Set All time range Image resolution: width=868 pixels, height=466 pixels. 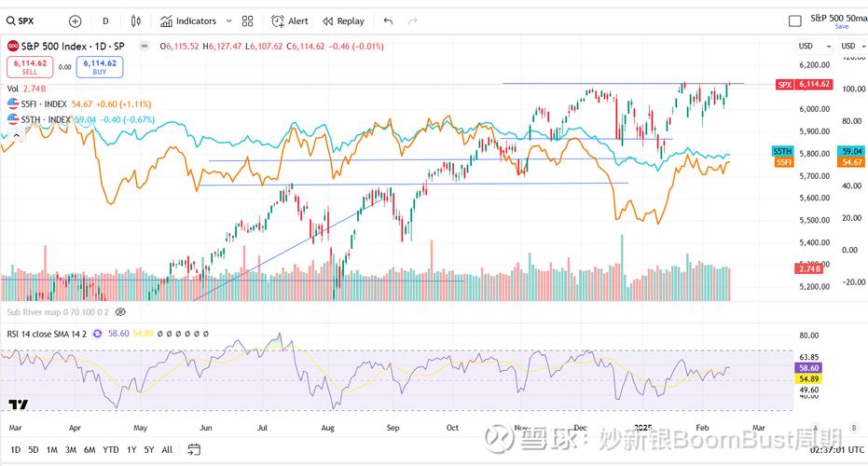pyautogui.click(x=167, y=450)
